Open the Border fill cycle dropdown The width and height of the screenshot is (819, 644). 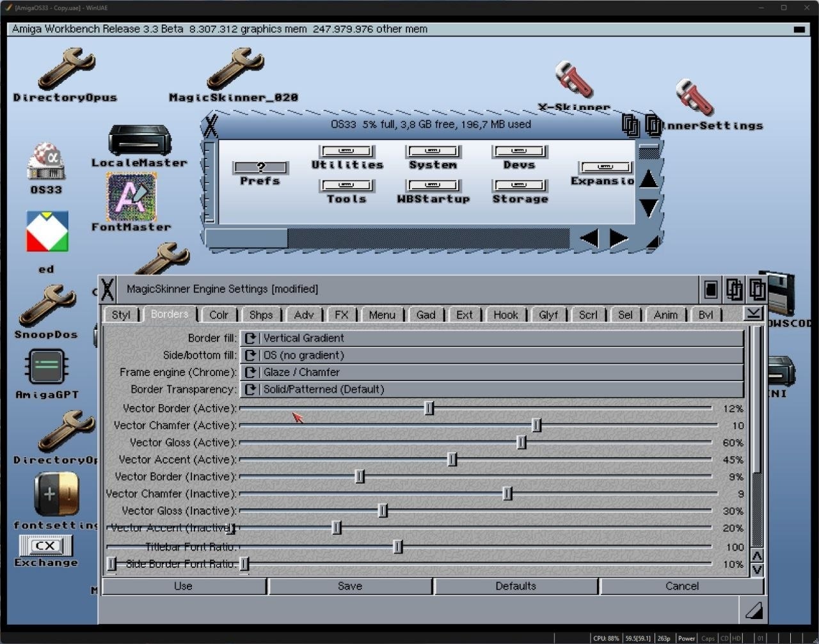(x=491, y=338)
